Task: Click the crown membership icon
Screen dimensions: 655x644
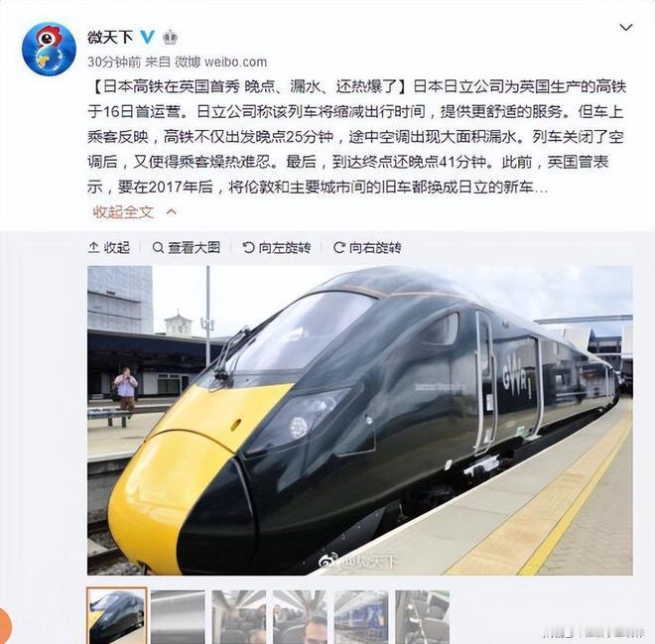Action: [170, 38]
